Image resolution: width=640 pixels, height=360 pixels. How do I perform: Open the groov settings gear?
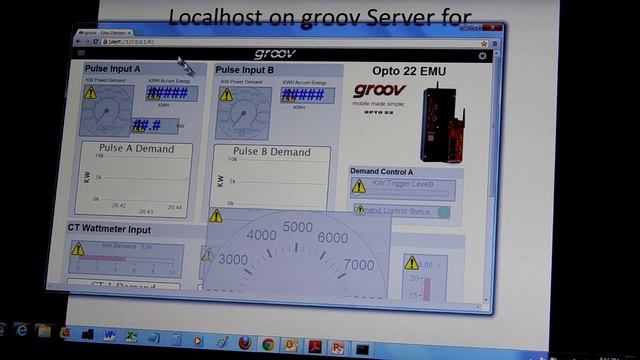click(x=482, y=56)
